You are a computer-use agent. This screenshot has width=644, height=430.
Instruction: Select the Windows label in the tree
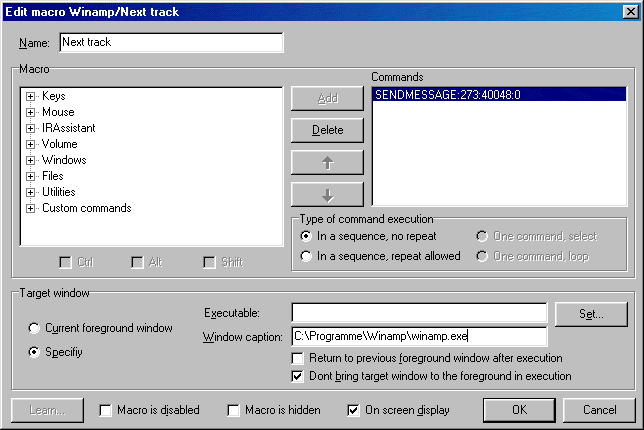point(64,160)
